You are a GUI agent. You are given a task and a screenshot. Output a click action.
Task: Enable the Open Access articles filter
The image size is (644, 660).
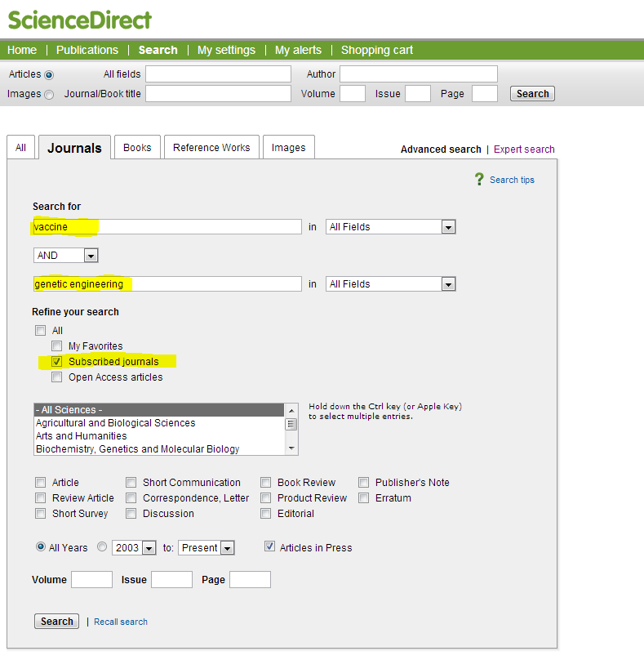tap(56, 377)
